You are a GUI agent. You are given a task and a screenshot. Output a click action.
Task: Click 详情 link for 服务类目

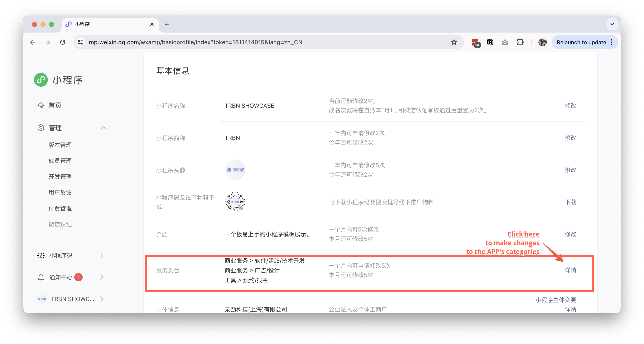pos(570,270)
